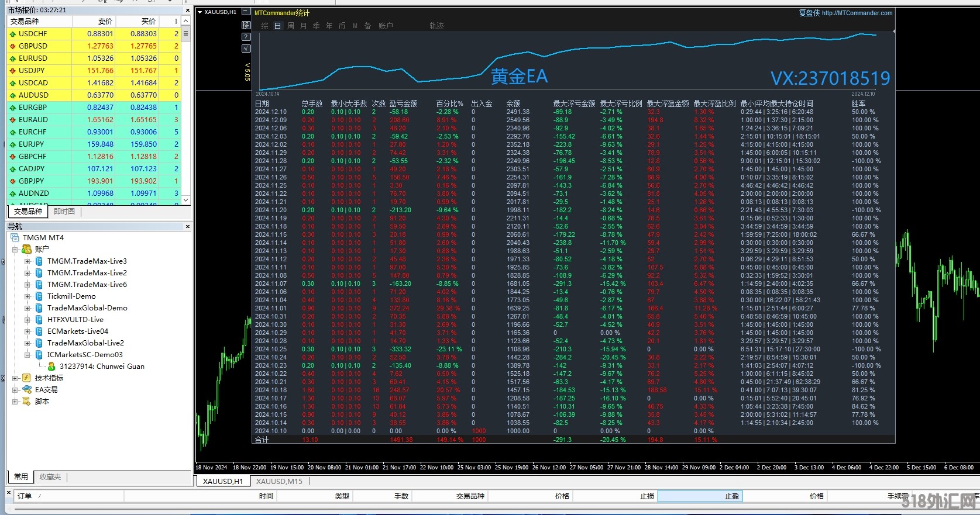Click the market watch scrollbar up arrow
The width and height of the screenshot is (980, 515).
pos(186,21)
